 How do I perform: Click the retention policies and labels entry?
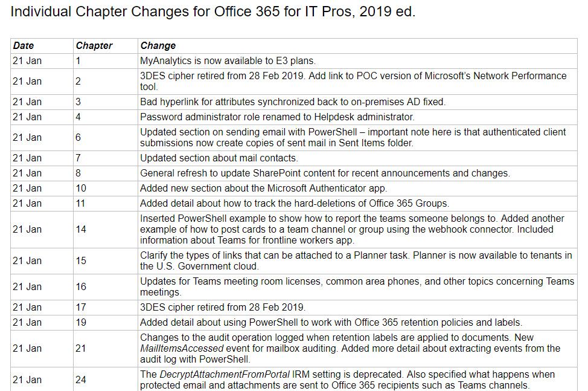(331, 322)
